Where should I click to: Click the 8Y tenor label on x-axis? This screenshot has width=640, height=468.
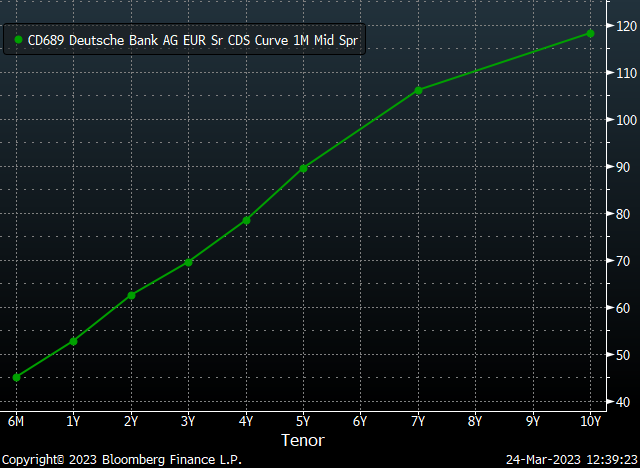(475, 421)
